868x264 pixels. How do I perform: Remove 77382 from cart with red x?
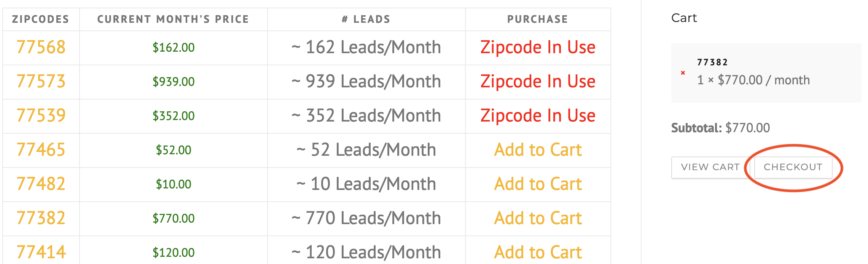pyautogui.click(x=683, y=73)
